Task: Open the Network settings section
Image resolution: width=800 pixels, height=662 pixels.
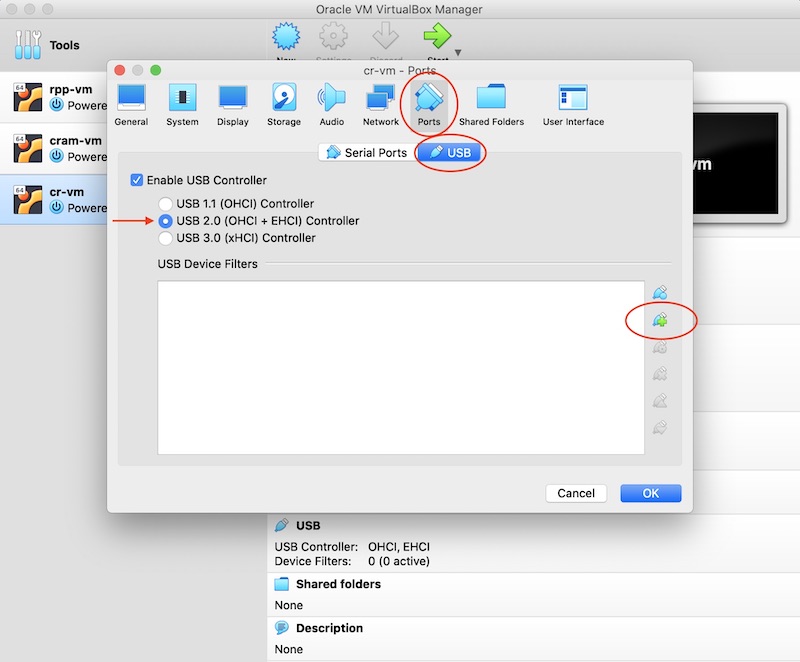Action: click(380, 105)
